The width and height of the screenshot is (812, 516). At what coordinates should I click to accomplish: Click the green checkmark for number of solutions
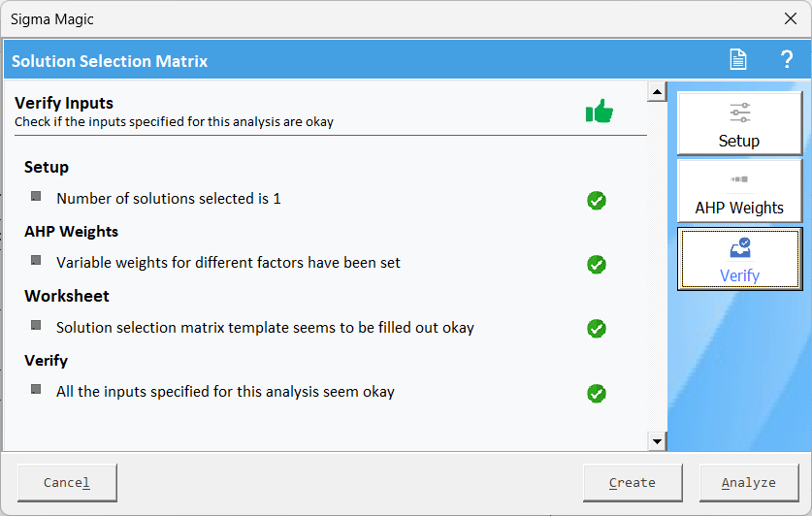(597, 201)
